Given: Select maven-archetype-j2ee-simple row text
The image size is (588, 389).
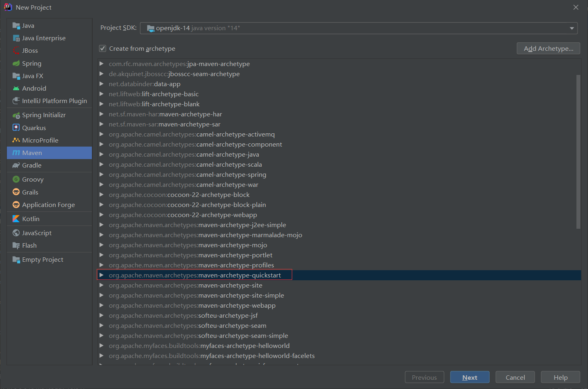Looking at the screenshot, I should pos(197,225).
